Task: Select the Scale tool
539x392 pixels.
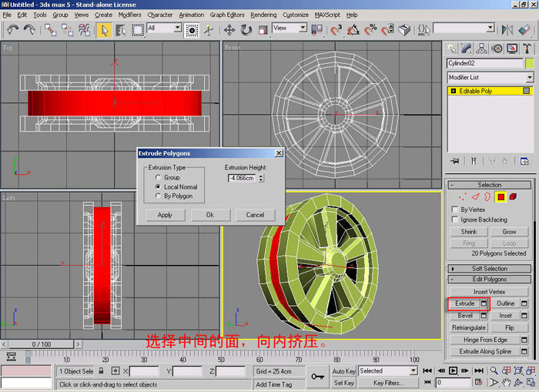Action: click(263, 30)
